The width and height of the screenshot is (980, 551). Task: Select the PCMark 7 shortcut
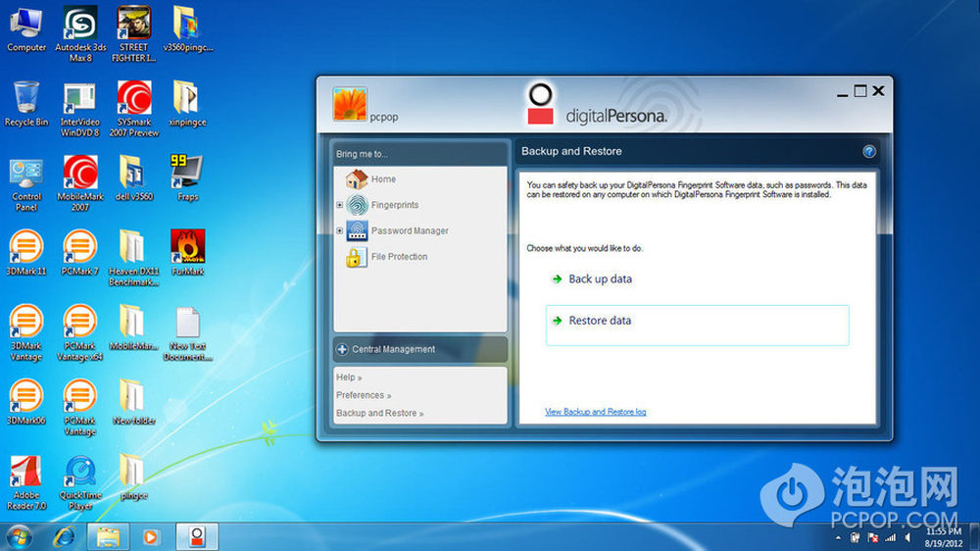[x=80, y=253]
